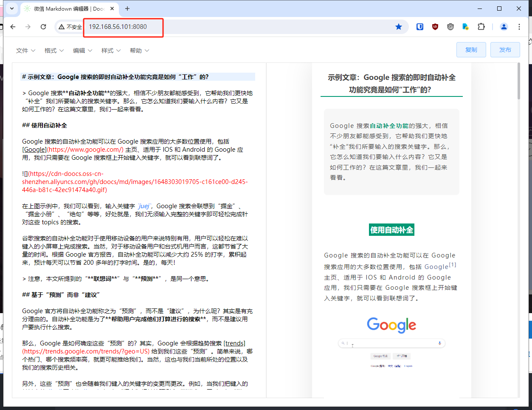Open the tab search chevron in Chrome
The image size is (532, 410).
(12, 8)
